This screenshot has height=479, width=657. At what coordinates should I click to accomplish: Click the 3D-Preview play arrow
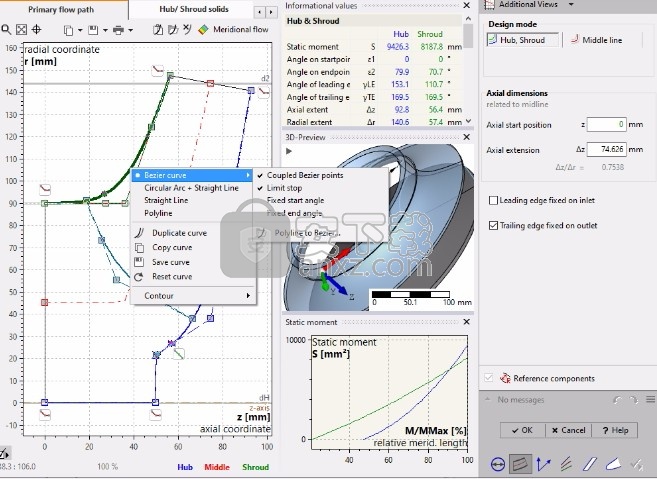click(x=289, y=151)
